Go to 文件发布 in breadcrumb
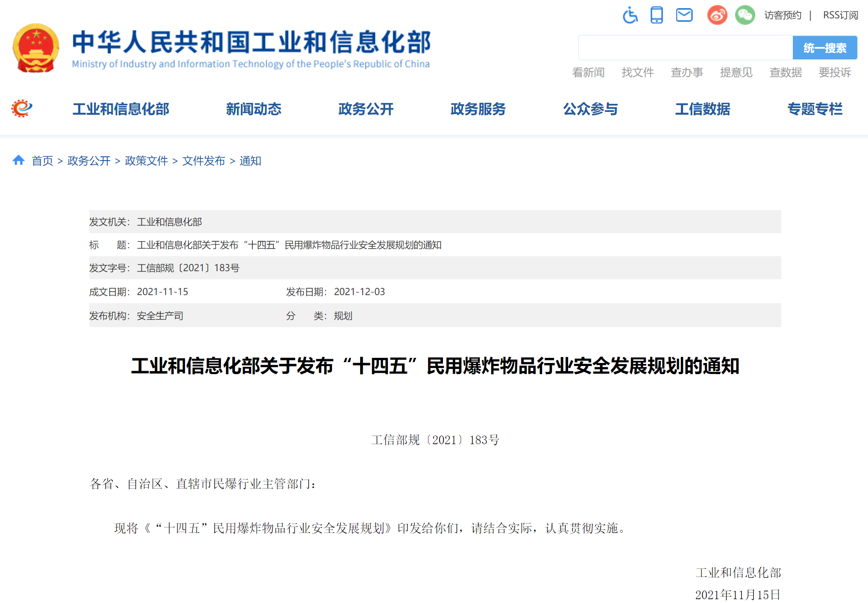Image resolution: width=868 pixels, height=603 pixels. 203,161
